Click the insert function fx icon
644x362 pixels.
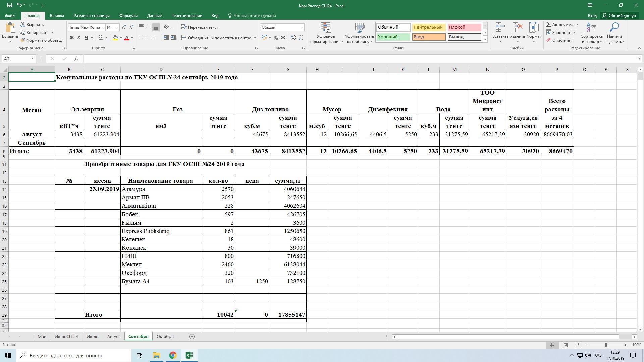(x=76, y=59)
